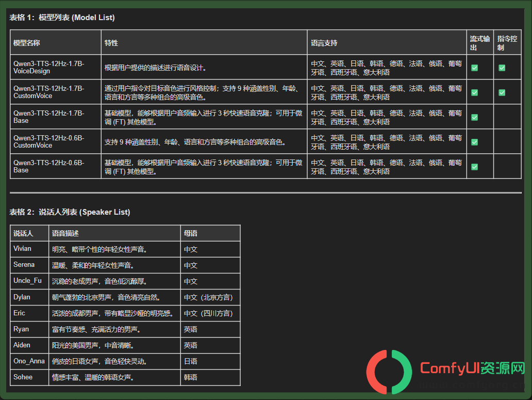Click the language support cell in VoiceDesign row
Screen dimensions: 532x400
pos(387,68)
